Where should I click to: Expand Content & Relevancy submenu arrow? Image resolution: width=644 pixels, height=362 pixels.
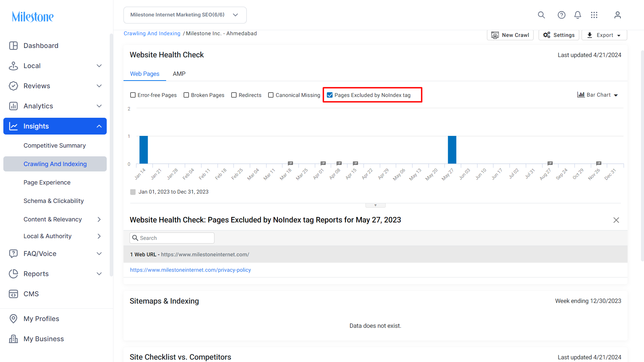[x=99, y=219]
